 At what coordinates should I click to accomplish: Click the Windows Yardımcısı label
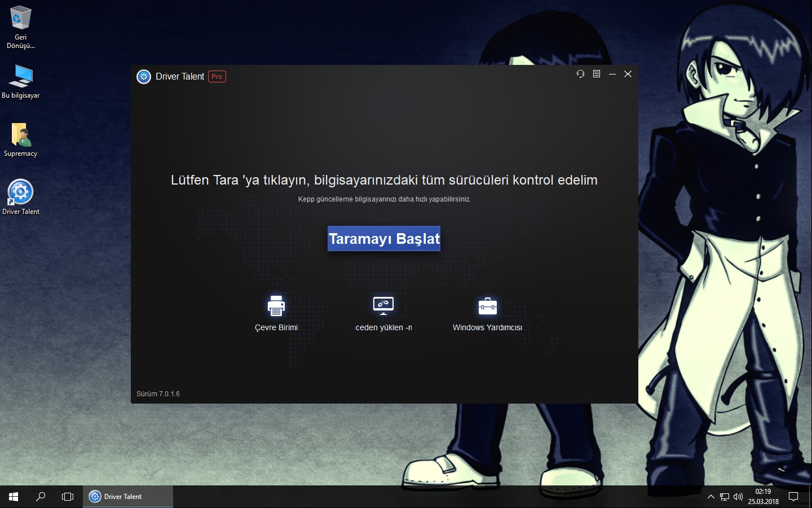487,327
